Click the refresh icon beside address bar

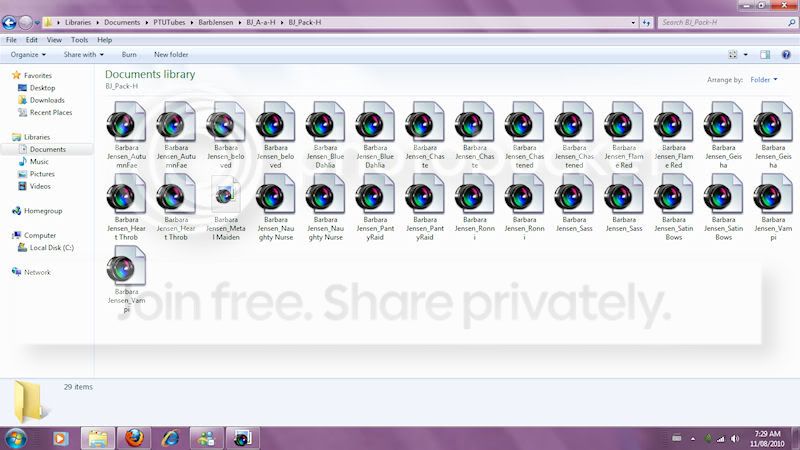click(646, 22)
